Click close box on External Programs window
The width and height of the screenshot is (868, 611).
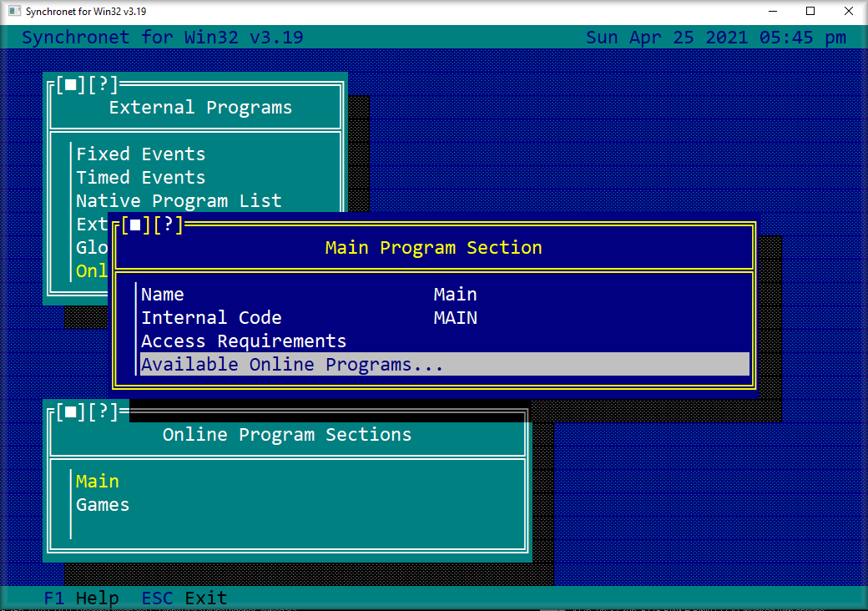[70, 84]
